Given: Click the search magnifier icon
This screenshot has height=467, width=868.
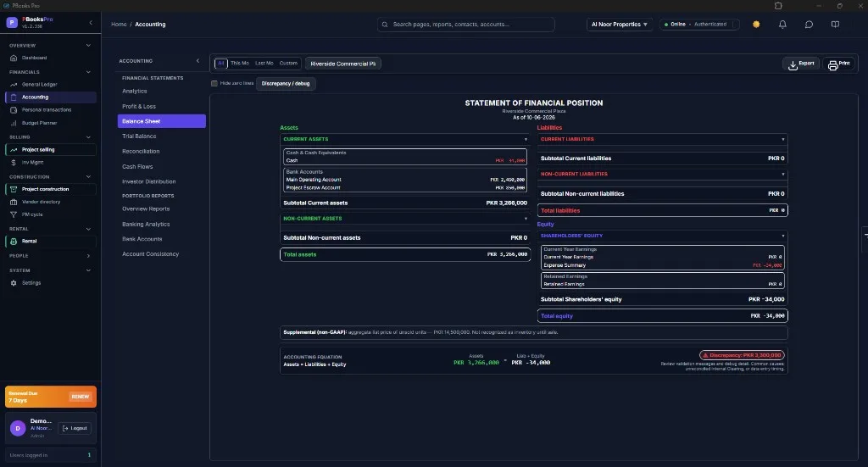Looking at the screenshot, I should 385,25.
